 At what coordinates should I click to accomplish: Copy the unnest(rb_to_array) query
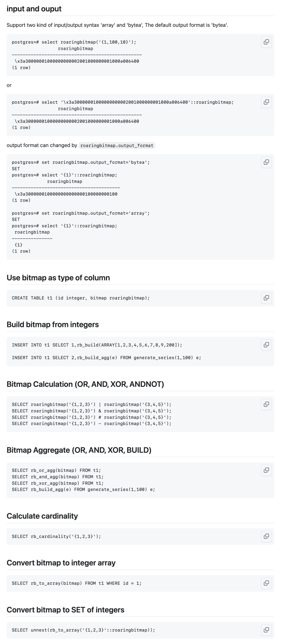point(266,630)
